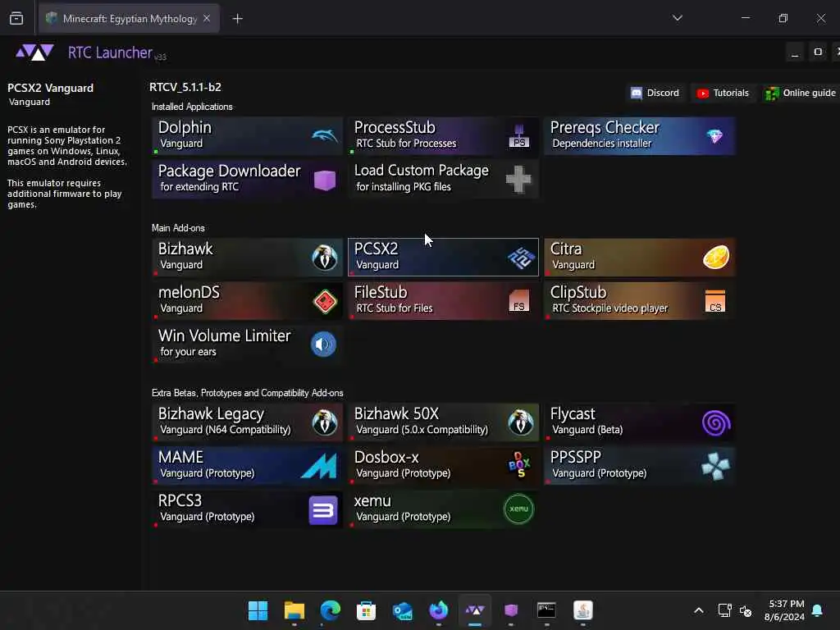840x630 pixels.
Task: Click the RTCV_5.1.1-b2 version label
Action: click(x=185, y=87)
